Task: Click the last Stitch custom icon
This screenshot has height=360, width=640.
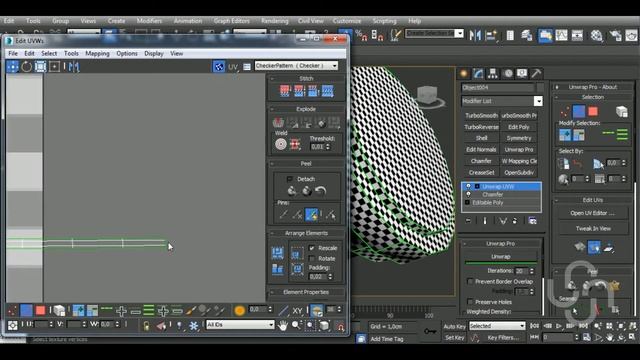Action: coord(327,91)
